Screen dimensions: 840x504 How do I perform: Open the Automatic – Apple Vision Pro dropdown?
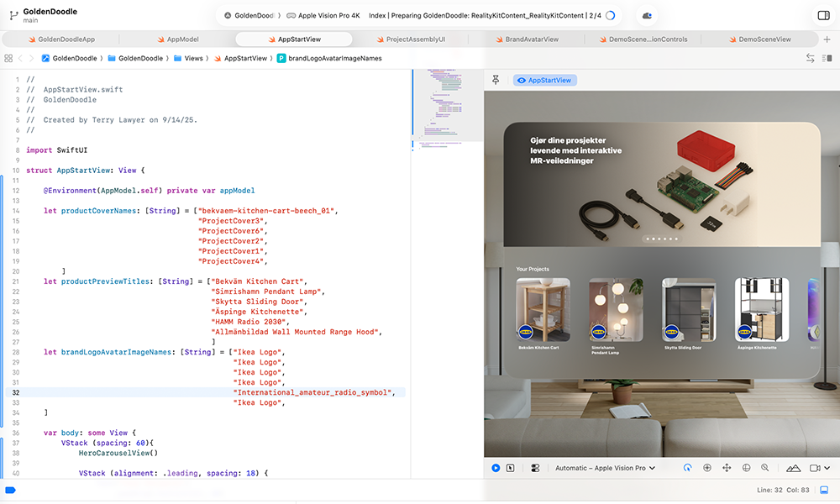pos(605,468)
